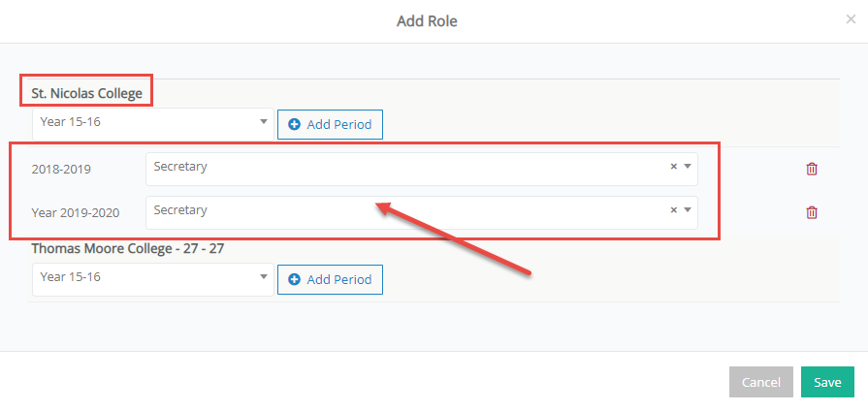
Task: Click plus icon under Thomas Moore College
Action: point(295,279)
